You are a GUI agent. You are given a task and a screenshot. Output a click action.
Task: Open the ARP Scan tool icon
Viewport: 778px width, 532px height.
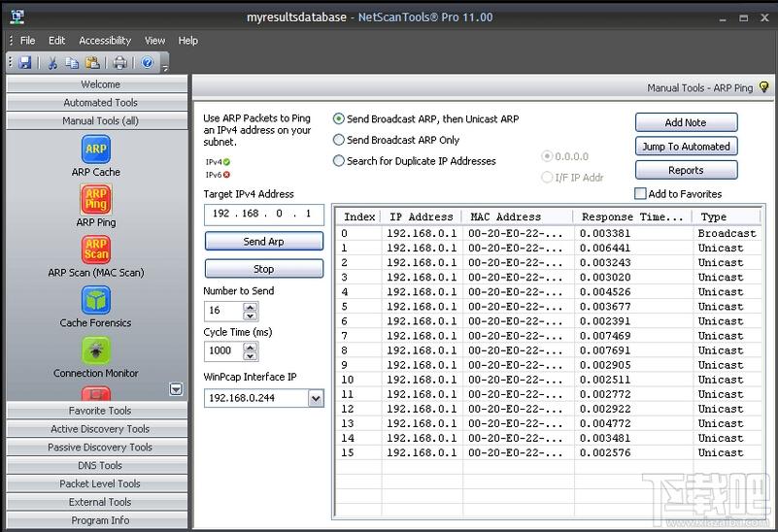point(96,249)
